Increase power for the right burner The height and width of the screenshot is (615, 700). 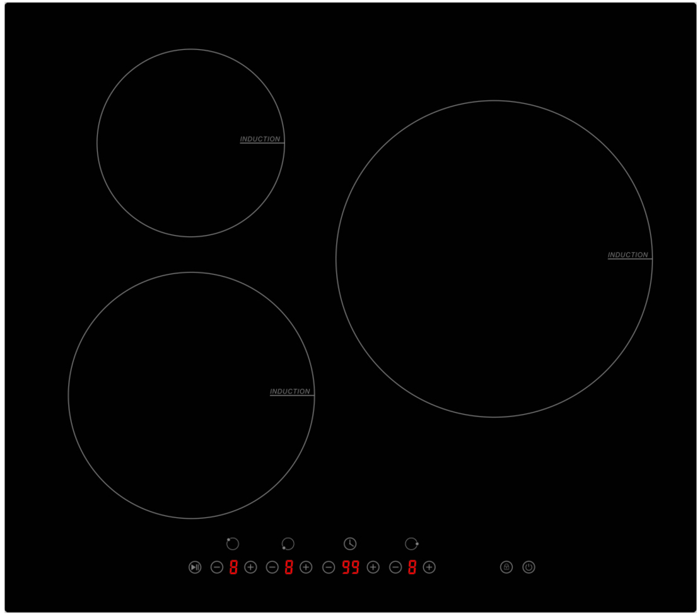(x=429, y=568)
